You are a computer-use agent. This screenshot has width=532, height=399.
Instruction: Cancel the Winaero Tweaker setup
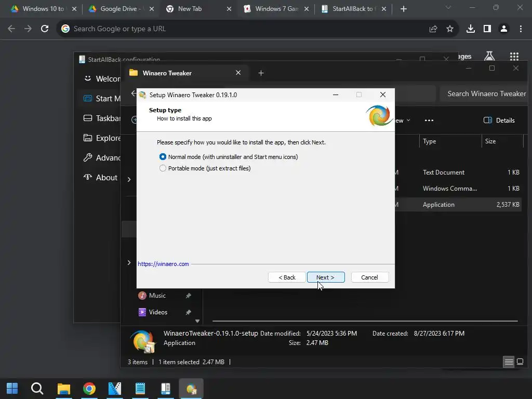click(369, 277)
